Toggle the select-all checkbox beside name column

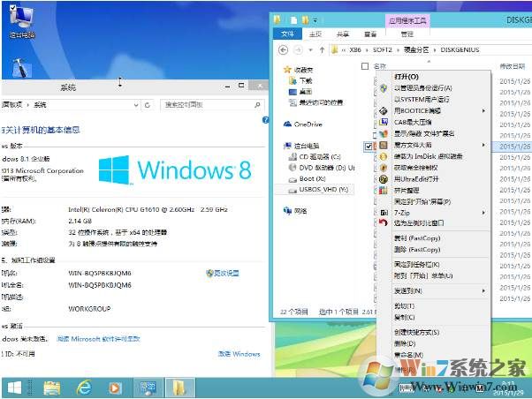(x=365, y=66)
